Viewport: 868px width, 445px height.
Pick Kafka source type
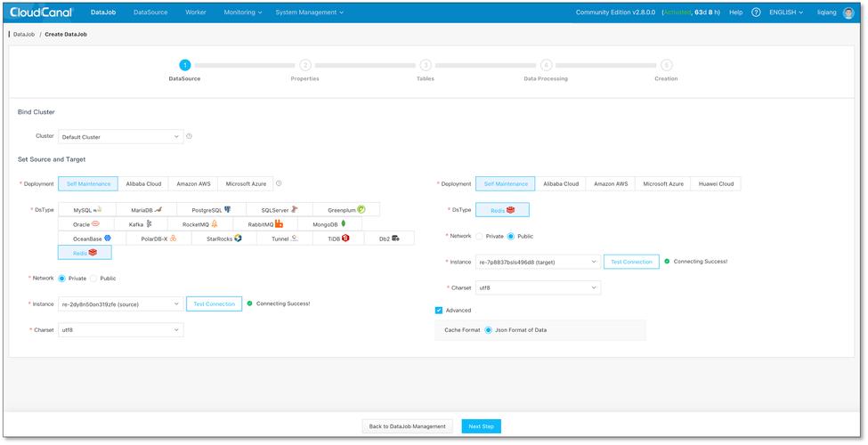pos(140,224)
